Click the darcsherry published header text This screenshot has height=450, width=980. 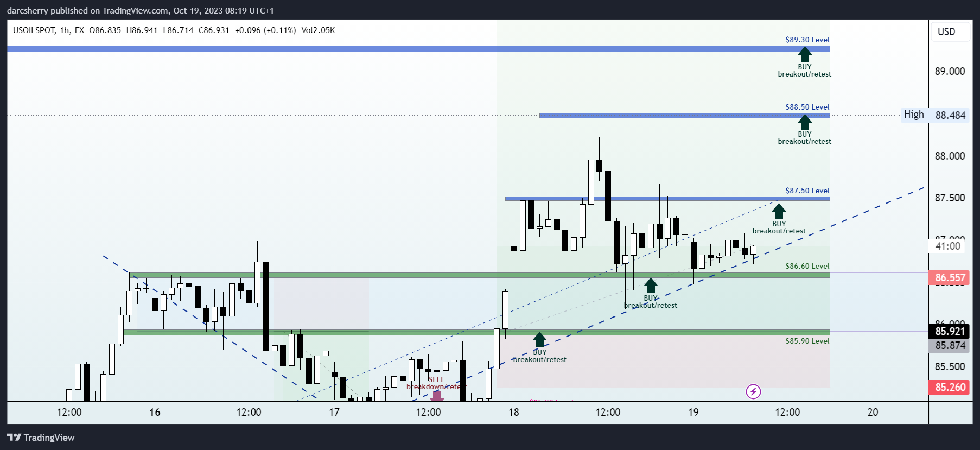pyautogui.click(x=141, y=10)
